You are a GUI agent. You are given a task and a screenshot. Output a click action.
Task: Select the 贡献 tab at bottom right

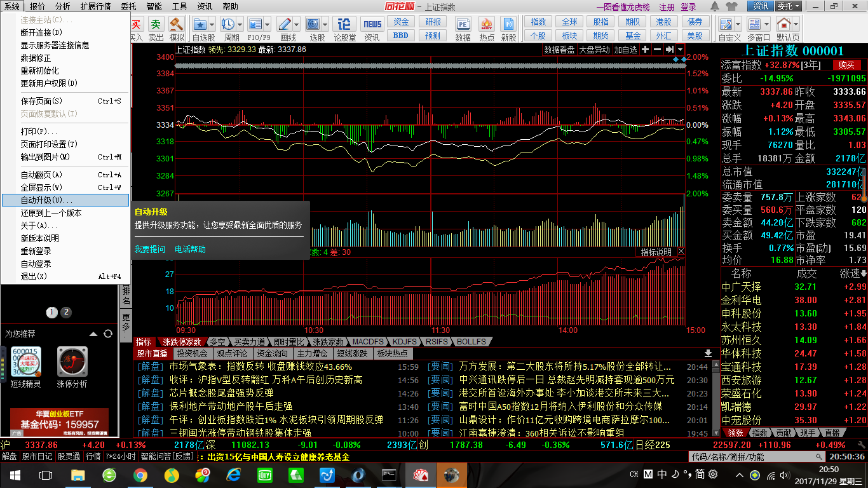[x=783, y=433]
